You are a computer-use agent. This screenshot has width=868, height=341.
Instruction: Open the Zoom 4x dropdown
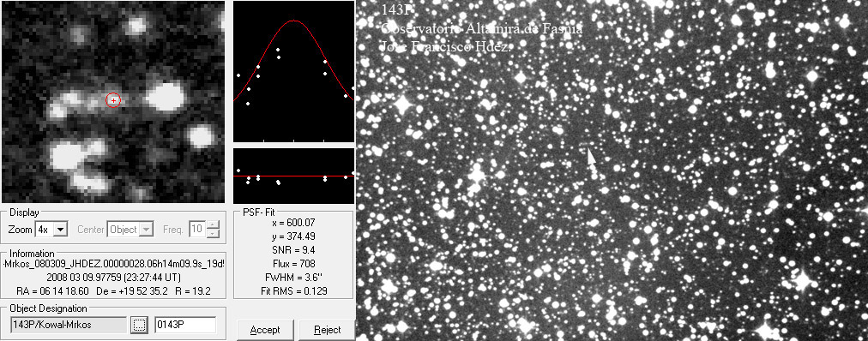51,229
